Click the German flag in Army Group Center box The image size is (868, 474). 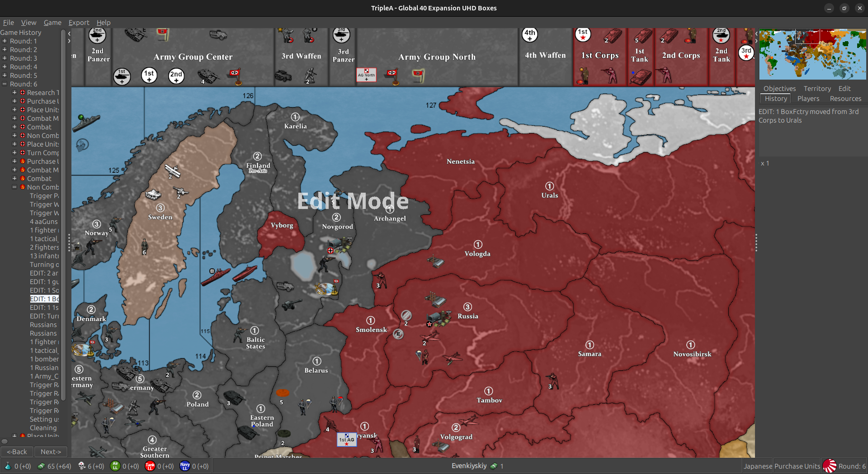click(x=235, y=76)
